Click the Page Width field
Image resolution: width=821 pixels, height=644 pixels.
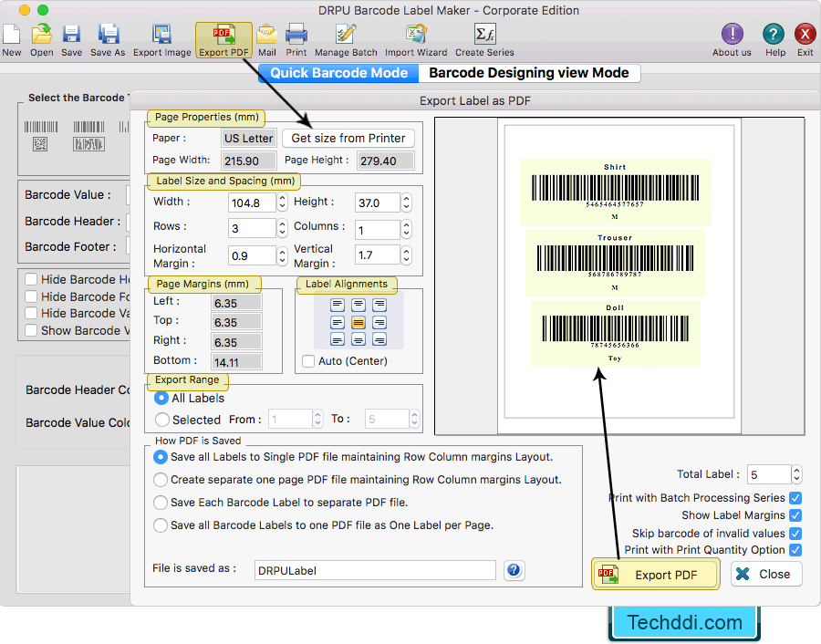(249, 161)
